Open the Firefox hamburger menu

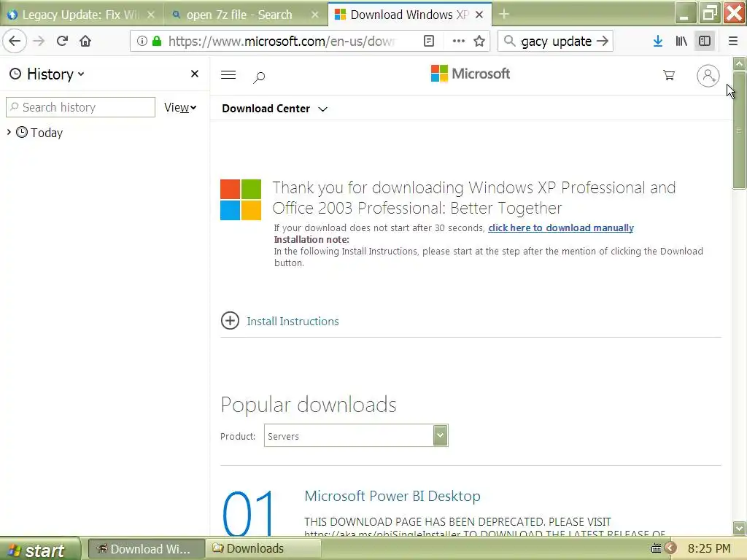point(733,41)
